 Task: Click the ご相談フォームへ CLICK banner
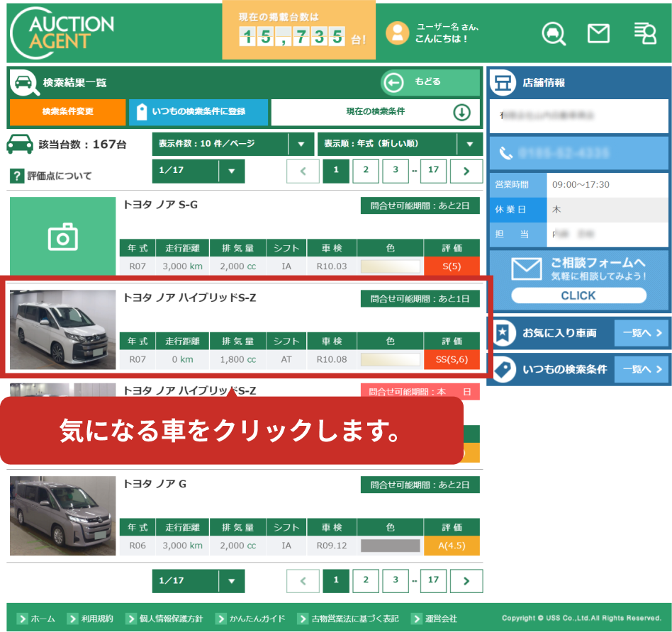click(578, 279)
